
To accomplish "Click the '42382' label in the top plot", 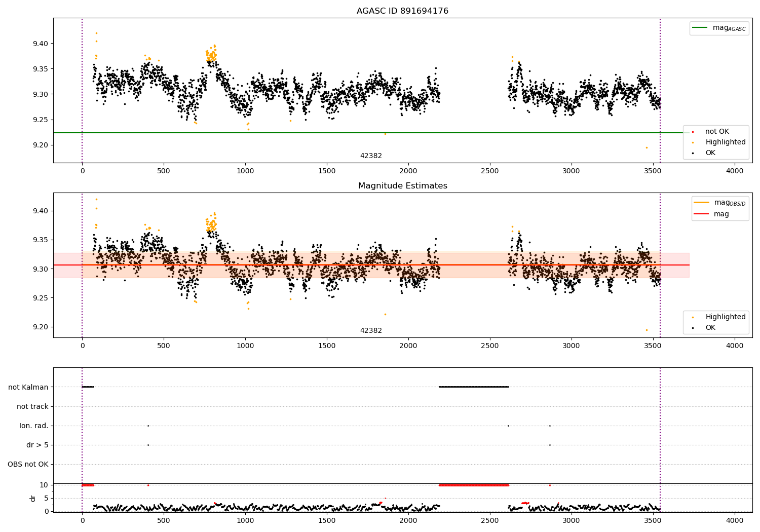I will pos(371,156).
